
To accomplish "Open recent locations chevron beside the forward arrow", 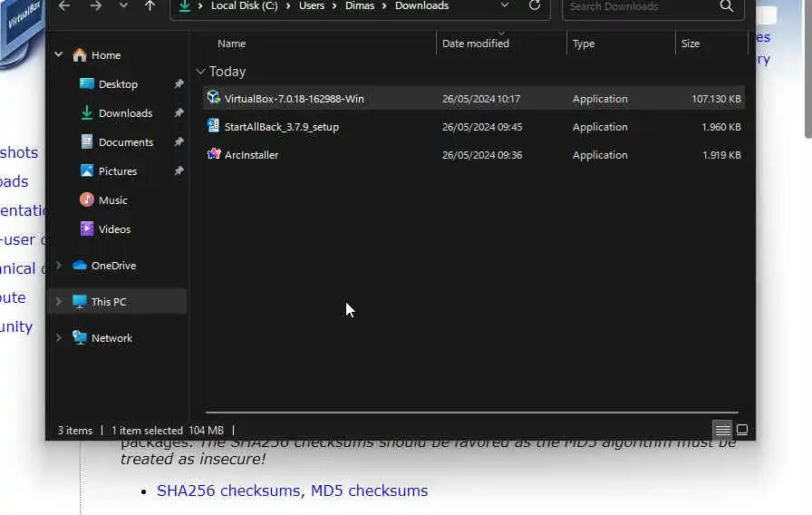I will [123, 5].
